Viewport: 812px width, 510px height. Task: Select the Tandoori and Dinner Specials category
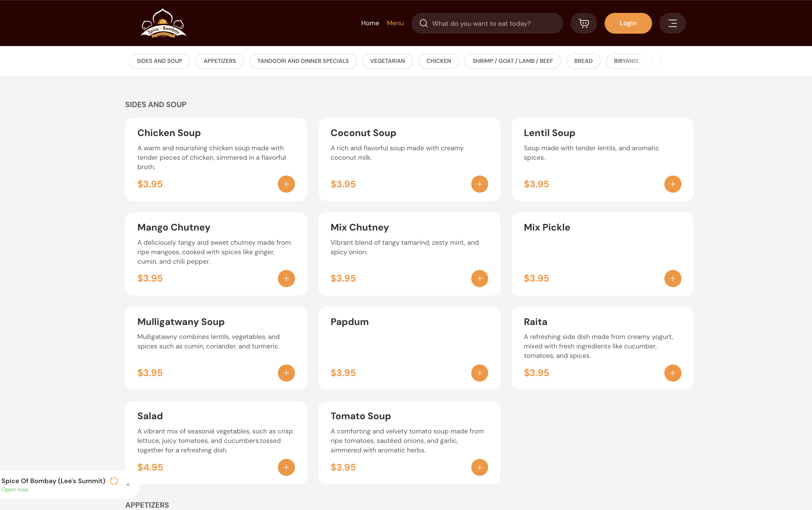click(x=303, y=61)
